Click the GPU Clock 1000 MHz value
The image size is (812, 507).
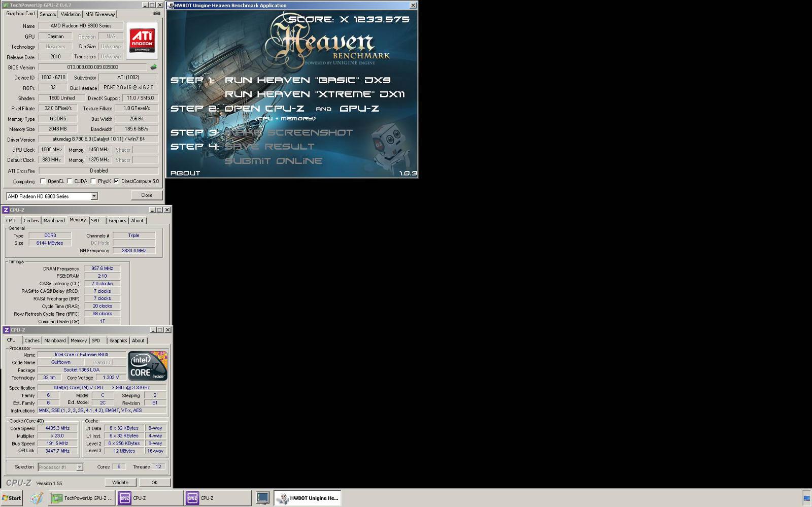[52, 149]
